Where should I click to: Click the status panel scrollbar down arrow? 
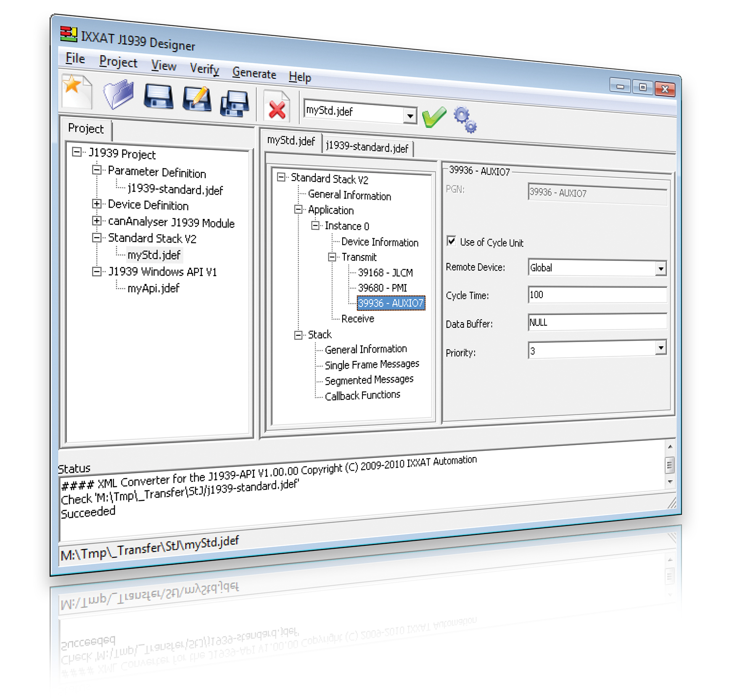(670, 482)
